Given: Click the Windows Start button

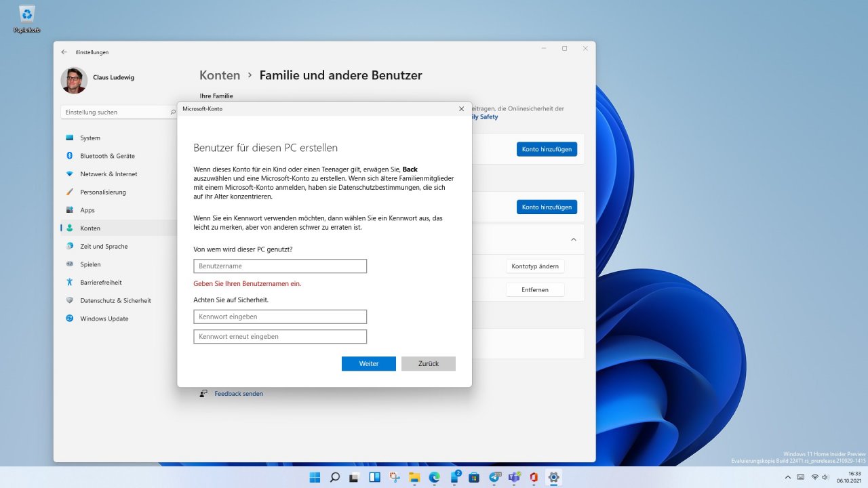Looking at the screenshot, I should (x=315, y=477).
